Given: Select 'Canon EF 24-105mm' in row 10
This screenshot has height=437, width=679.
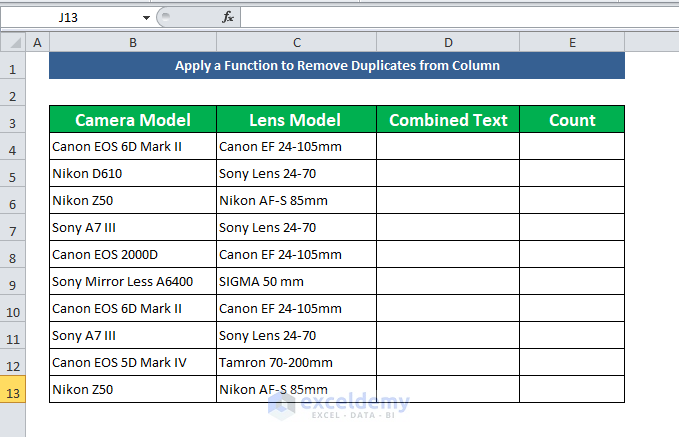Looking at the screenshot, I should 297,308.
